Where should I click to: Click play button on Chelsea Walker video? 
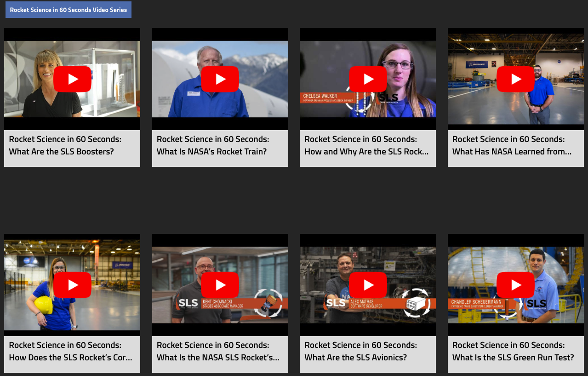coord(368,79)
